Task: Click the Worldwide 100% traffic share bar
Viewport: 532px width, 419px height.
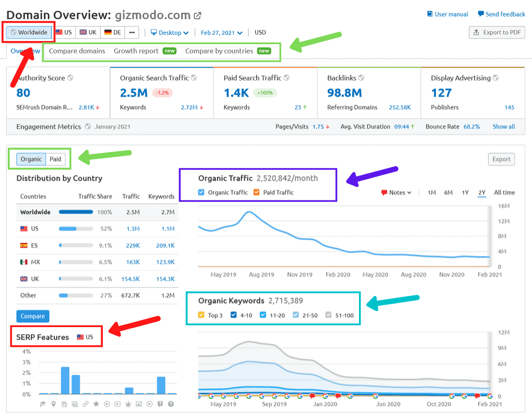Action: click(x=76, y=212)
